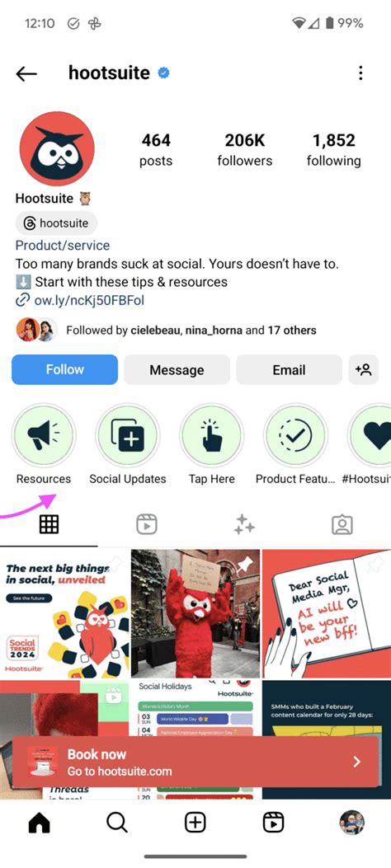Tap the add suggested people icon
391x868 pixels.
[x=363, y=370]
